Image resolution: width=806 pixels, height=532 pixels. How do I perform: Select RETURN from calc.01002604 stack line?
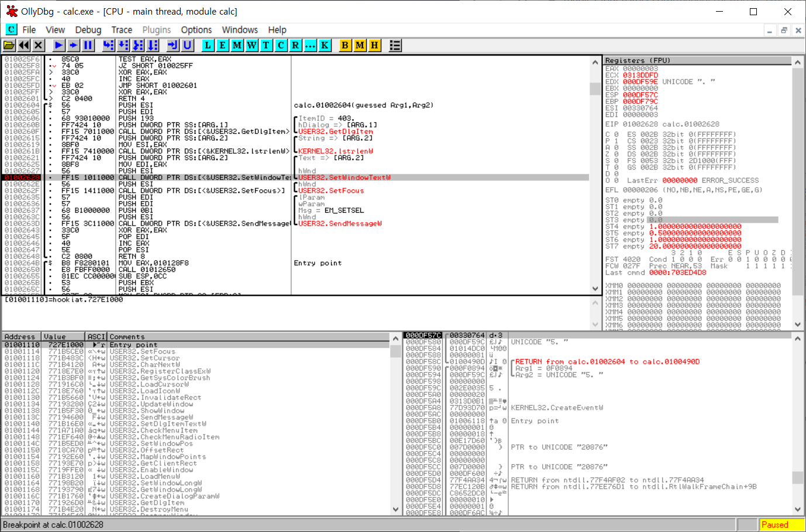(x=607, y=362)
